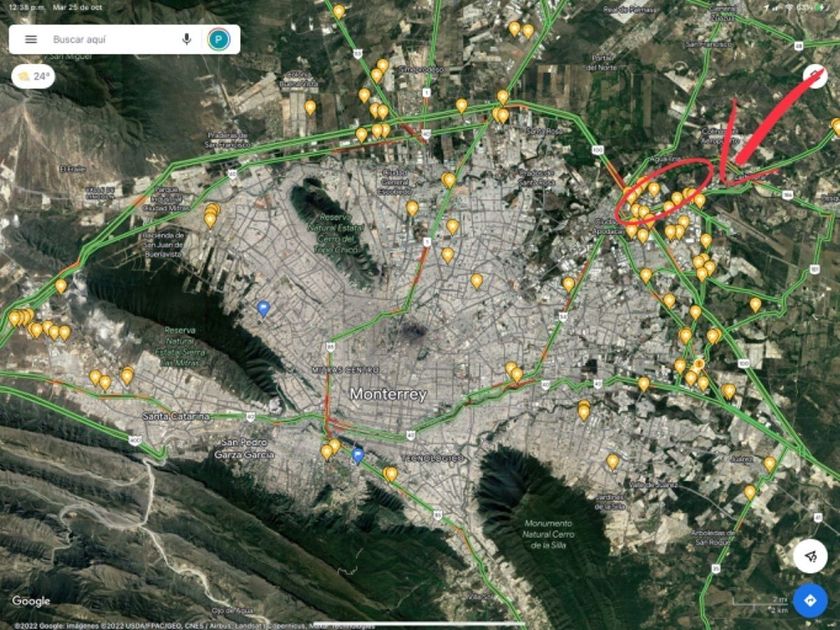Tap the yellow pin above Santa Catarina
Viewport: 840px width, 630px height.
(126, 376)
